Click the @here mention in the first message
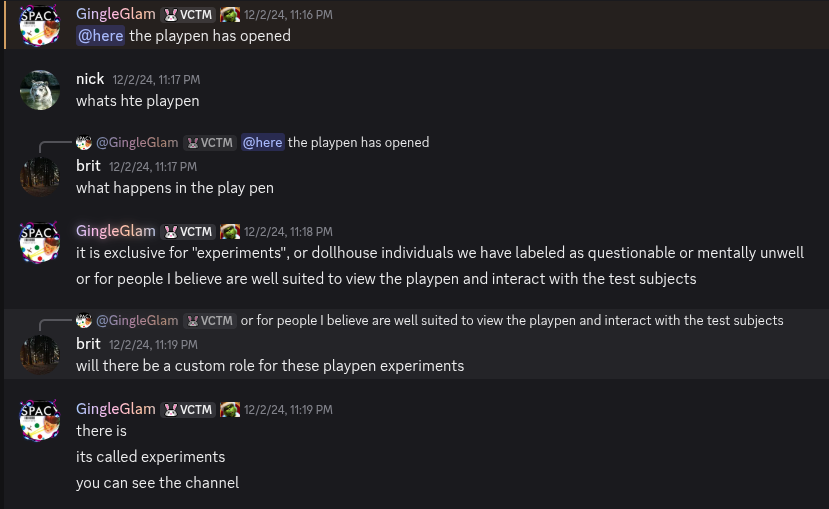The height and width of the screenshot is (509, 829). coord(100,36)
